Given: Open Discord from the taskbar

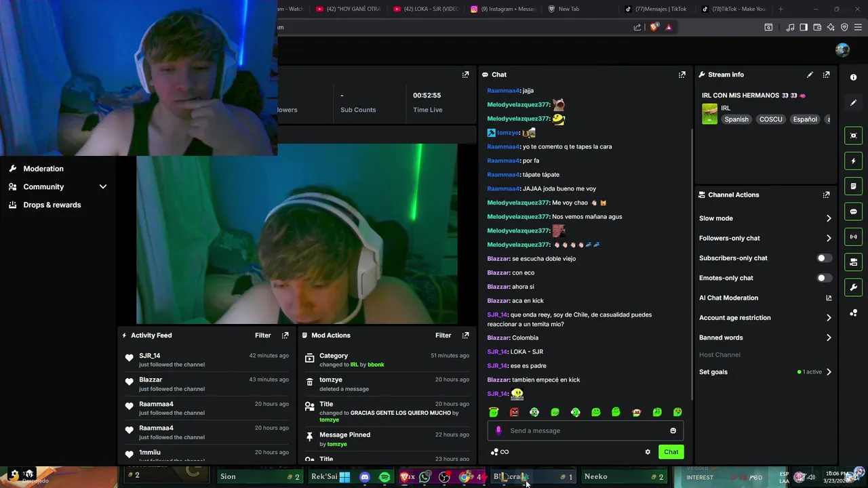Looking at the screenshot, I should coord(365,477).
